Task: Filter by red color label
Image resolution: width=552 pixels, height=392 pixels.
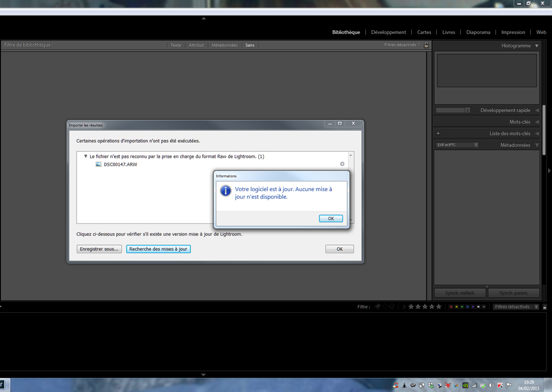Action: pyautogui.click(x=451, y=307)
